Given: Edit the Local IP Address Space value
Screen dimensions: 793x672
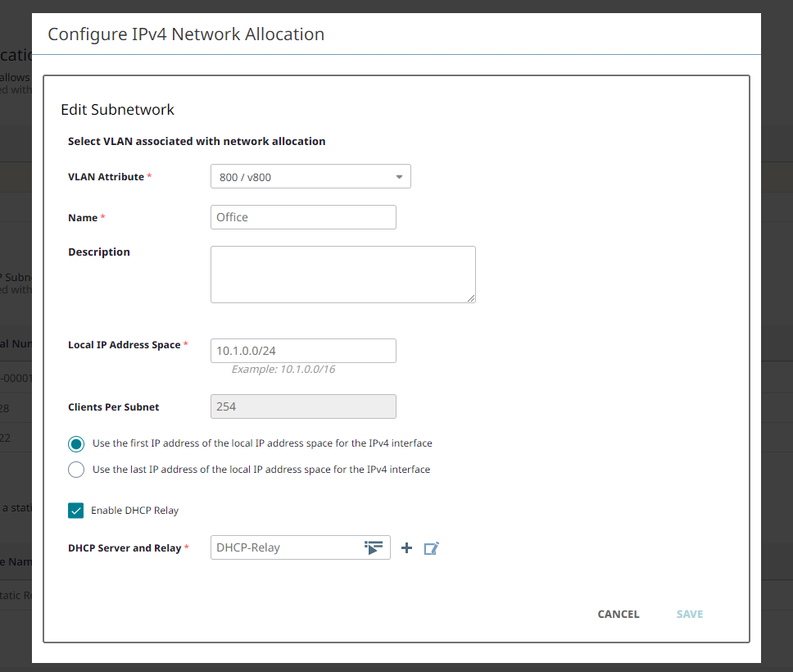Looking at the screenshot, I should tap(303, 350).
